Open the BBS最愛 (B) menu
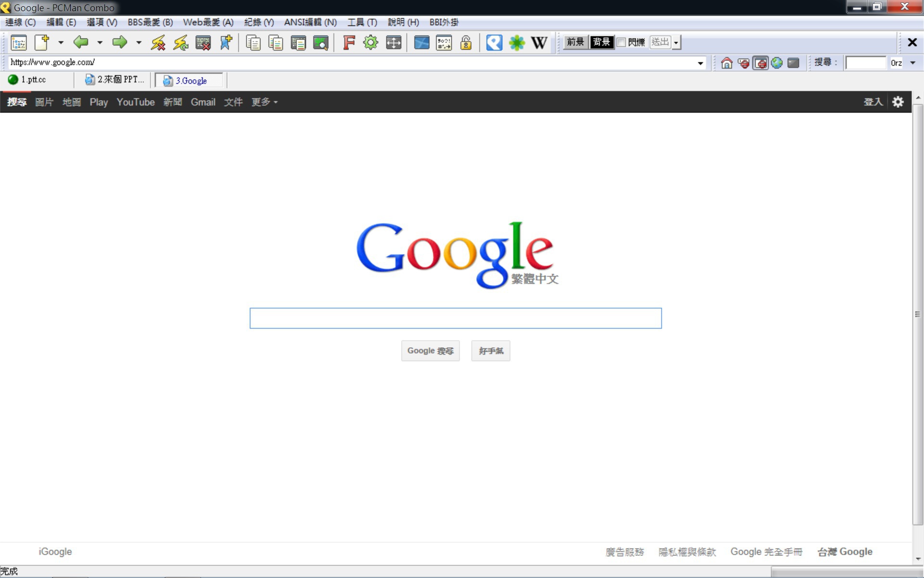The height and width of the screenshot is (578, 924). [150, 22]
